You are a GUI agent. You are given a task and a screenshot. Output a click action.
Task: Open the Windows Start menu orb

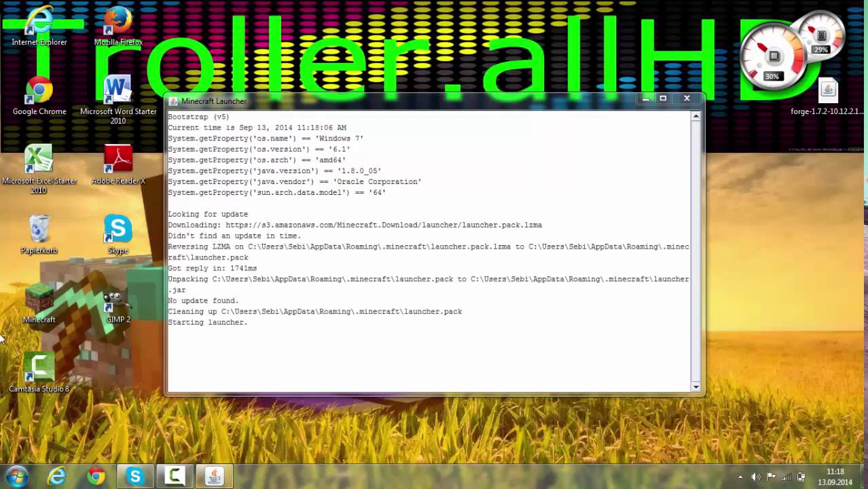16,476
